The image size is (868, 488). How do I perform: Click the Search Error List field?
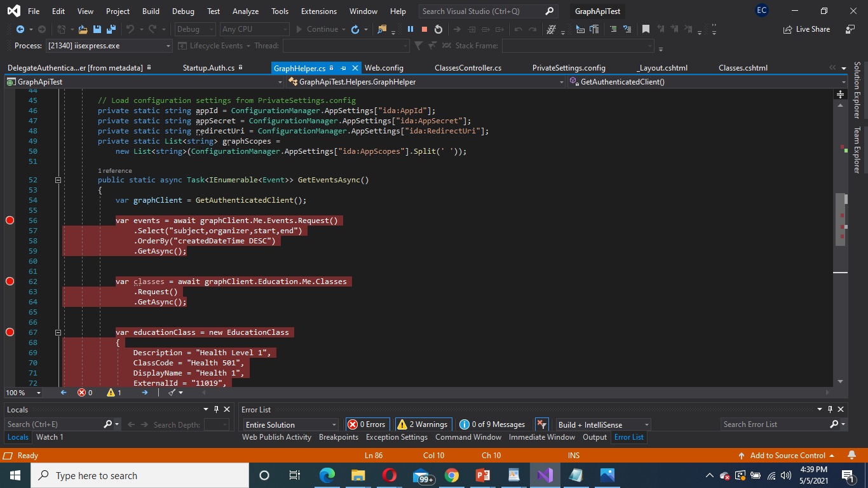pos(775,424)
